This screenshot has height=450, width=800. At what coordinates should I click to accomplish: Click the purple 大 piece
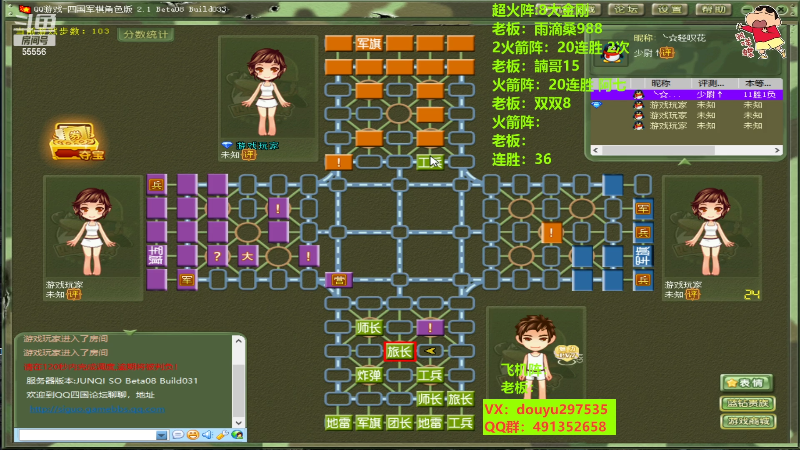(247, 256)
